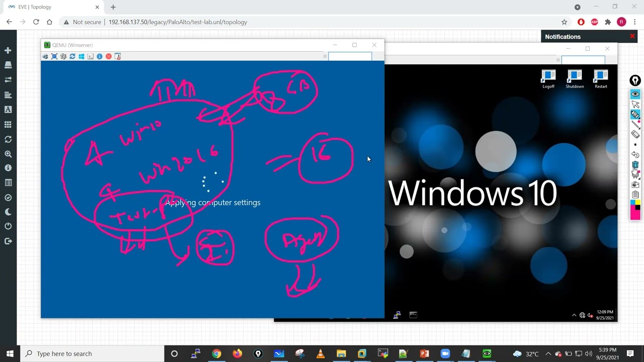Click the Logoff shortcut on Windows 10 desktop
Viewport: 644px width, 362px height.
(548, 79)
